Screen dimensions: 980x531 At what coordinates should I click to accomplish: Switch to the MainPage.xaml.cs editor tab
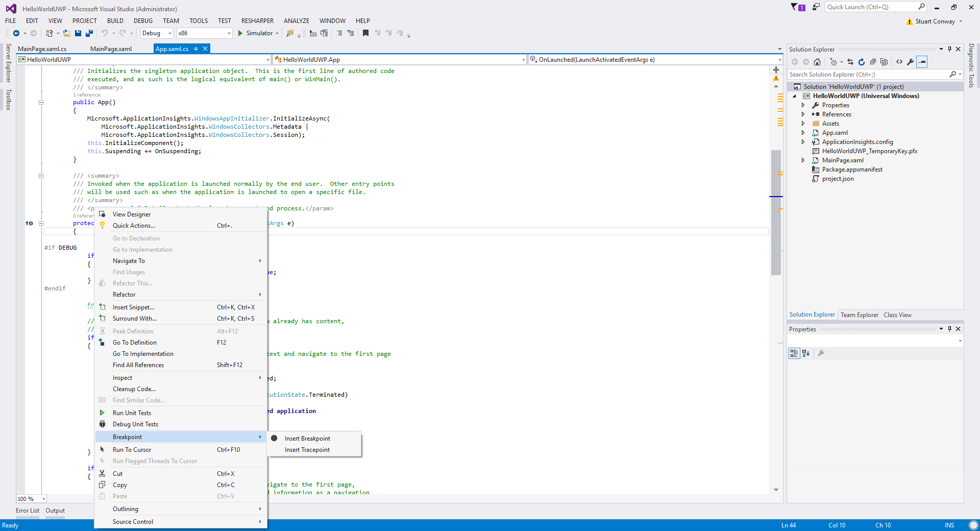(42, 49)
